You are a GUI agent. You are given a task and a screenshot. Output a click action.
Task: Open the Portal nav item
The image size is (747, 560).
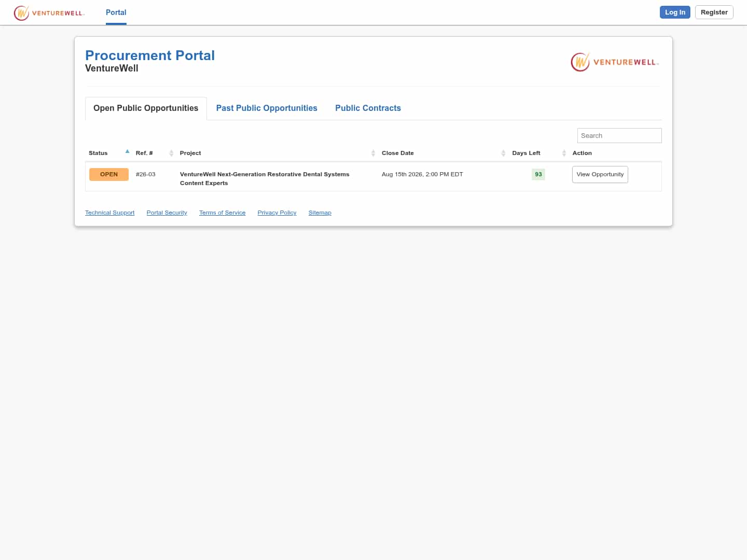coord(116,12)
